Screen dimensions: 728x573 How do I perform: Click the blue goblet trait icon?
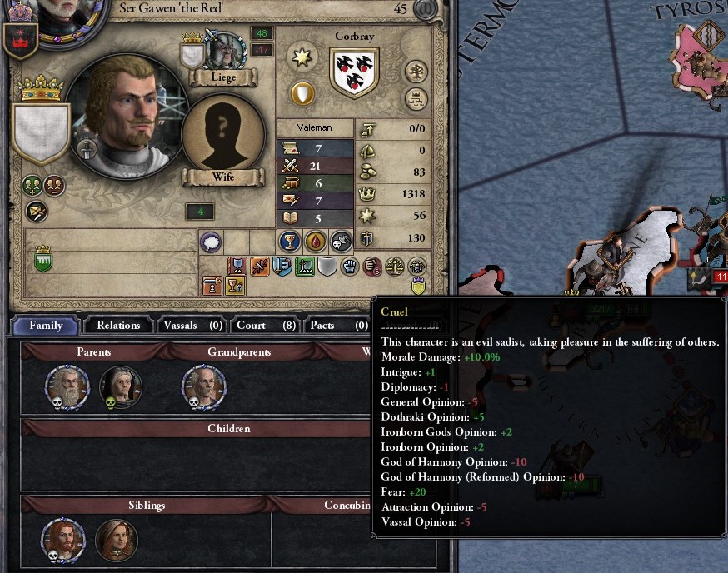[x=289, y=241]
